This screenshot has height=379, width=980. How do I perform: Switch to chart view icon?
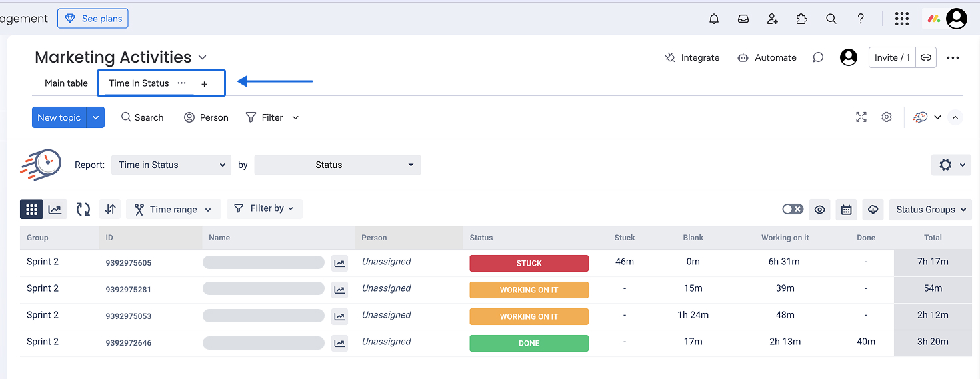[55, 210]
